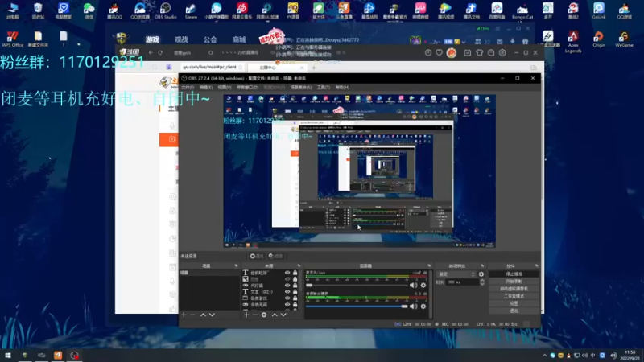Click the shirt skin icon in Douyu
This screenshot has width=644, height=362.
point(479,53)
